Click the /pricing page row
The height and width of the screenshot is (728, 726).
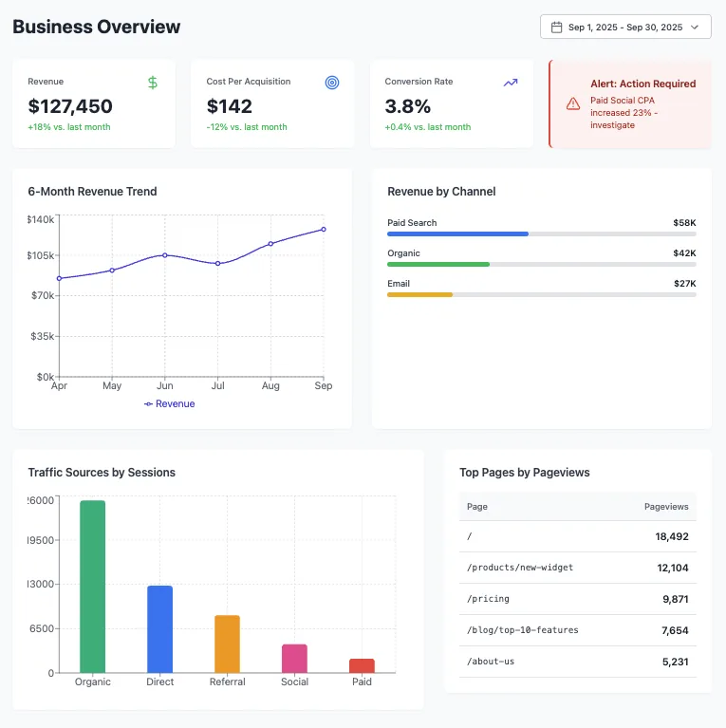[x=578, y=599]
